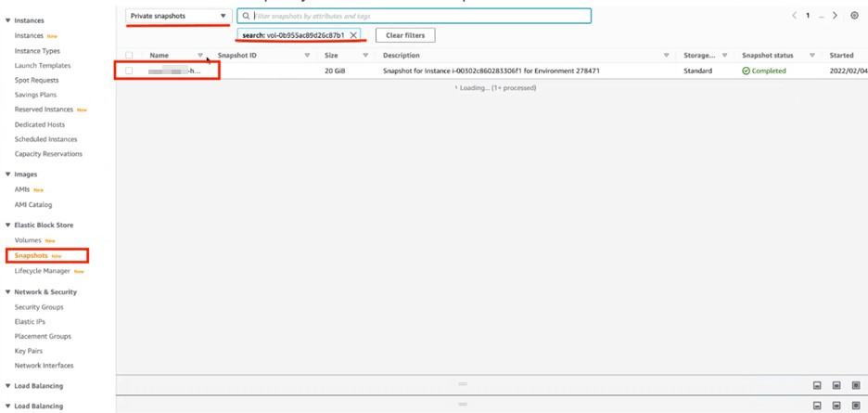Tick the select-all checkbox in table header

click(x=129, y=56)
